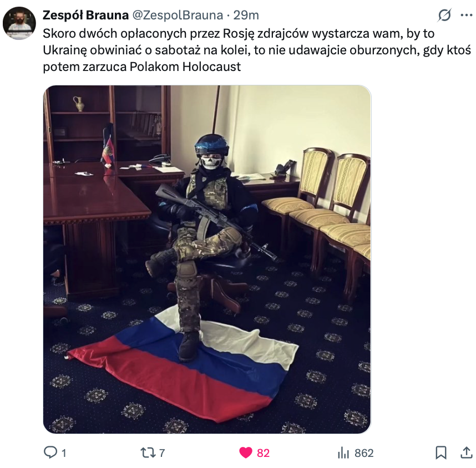Open the post via the 29m timestamp
This screenshot has height=468, width=476.
246,15
